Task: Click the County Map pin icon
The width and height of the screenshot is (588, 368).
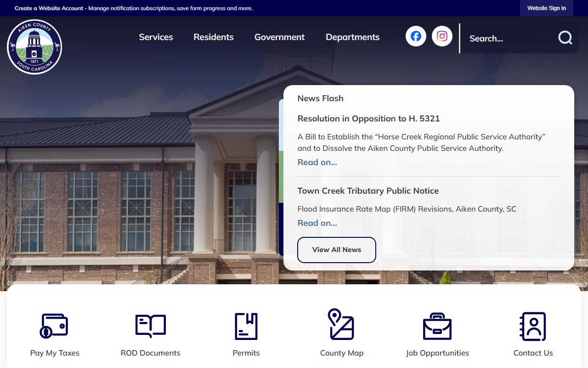Action: coord(341,324)
